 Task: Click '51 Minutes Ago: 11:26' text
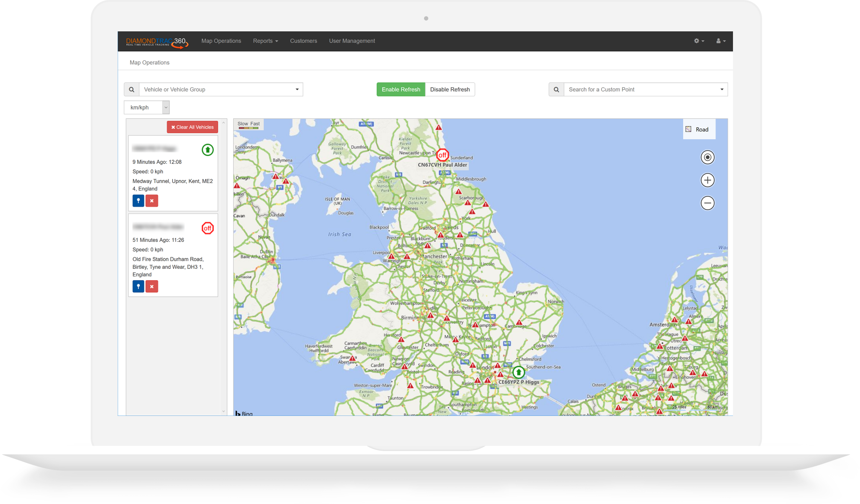158,240
